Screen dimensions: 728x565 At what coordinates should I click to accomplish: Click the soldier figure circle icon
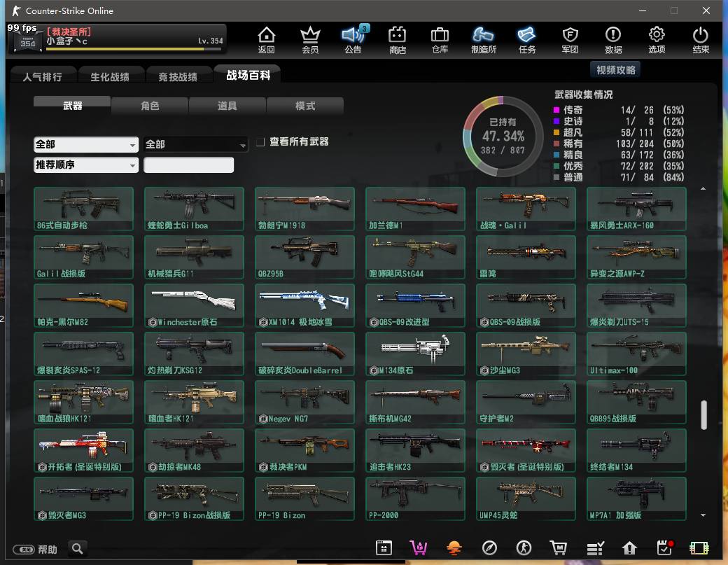pyautogui.click(x=524, y=548)
